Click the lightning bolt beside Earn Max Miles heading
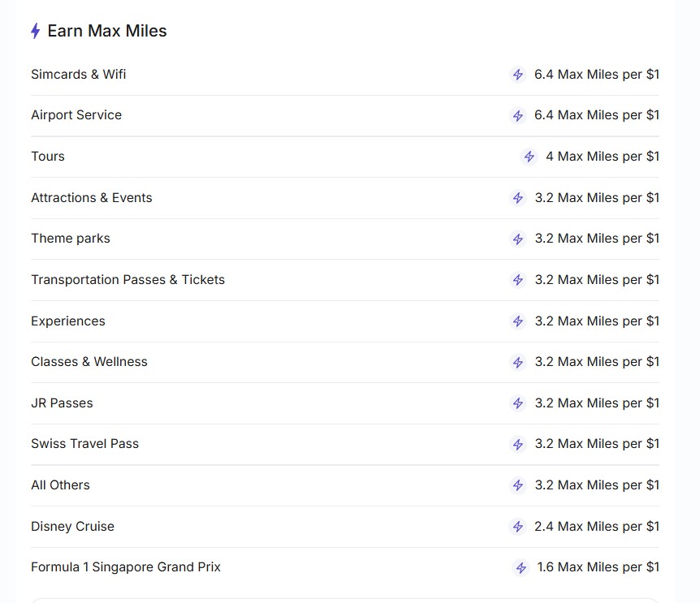 coord(35,32)
